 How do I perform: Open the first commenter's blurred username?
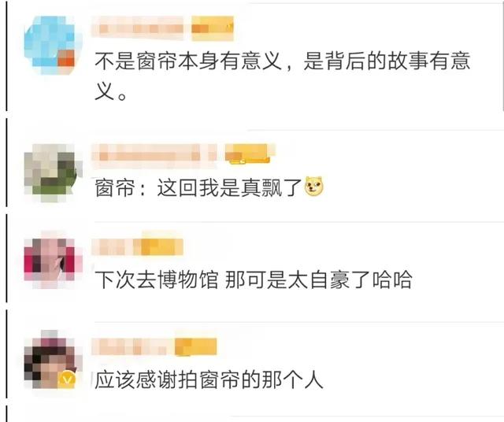139,28
